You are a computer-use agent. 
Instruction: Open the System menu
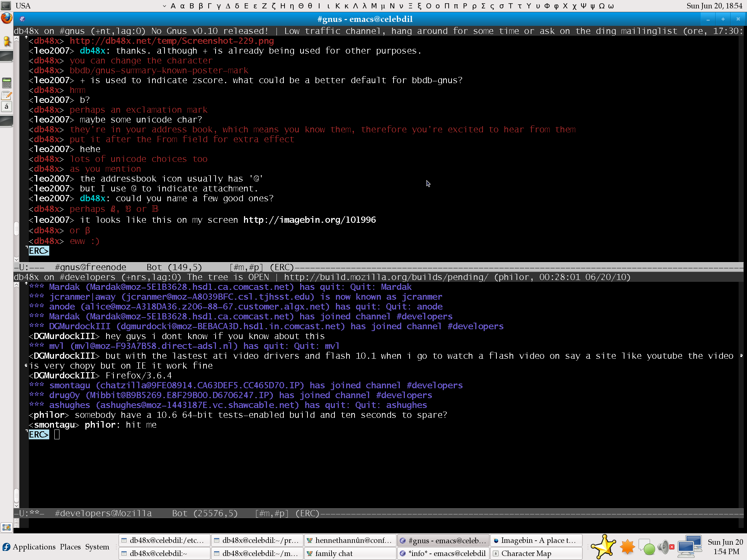tap(97, 547)
